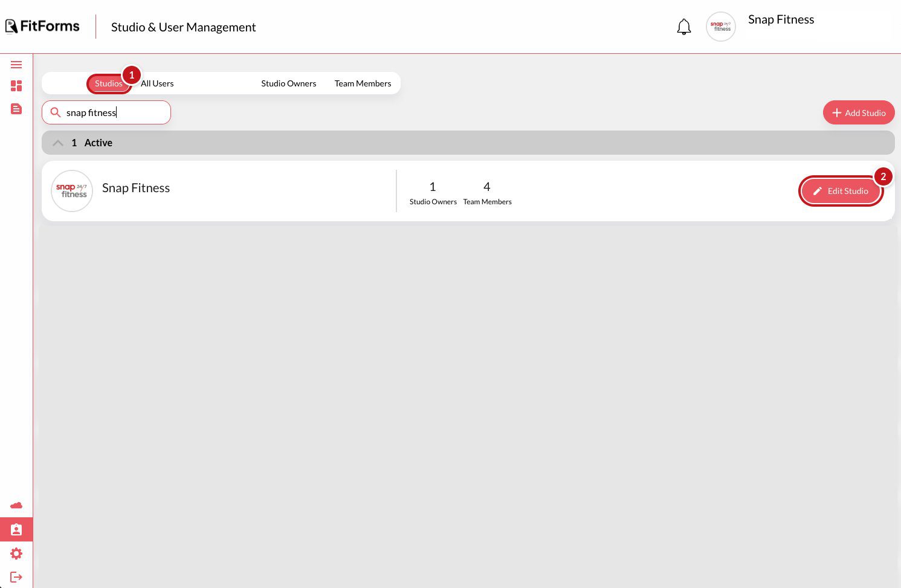This screenshot has height=588, width=901.
Task: Click the Snap Fitness studio logo thumbnail
Action: tap(72, 191)
